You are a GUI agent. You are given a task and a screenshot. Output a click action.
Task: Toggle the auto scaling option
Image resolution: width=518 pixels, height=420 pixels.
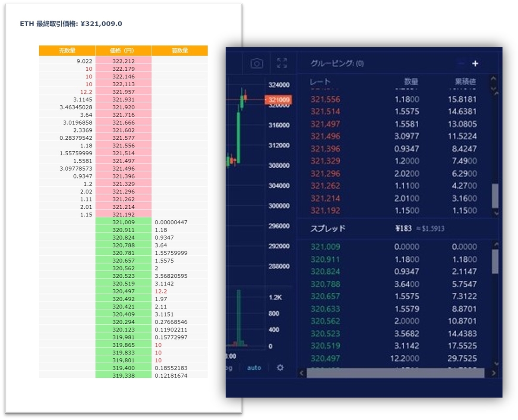pos(254,367)
